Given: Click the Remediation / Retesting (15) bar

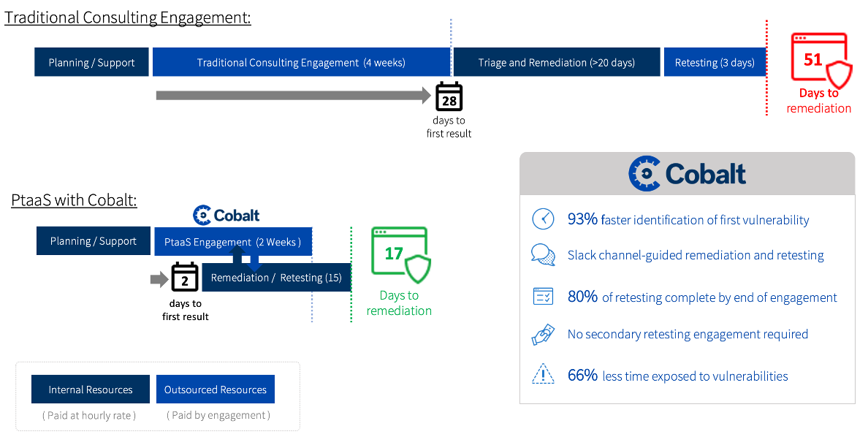Looking at the screenshot, I should (277, 278).
